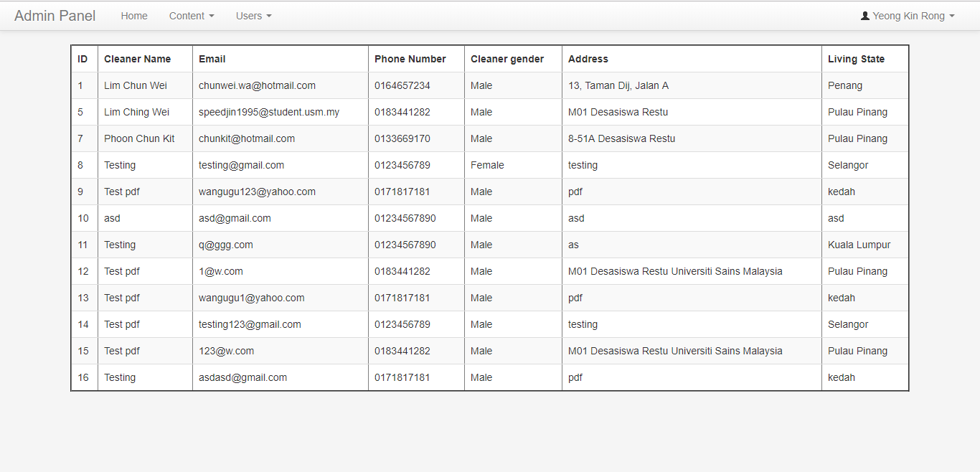Click the email speedjin1995@student.usm.my
The height and width of the screenshot is (472, 980).
269,112
